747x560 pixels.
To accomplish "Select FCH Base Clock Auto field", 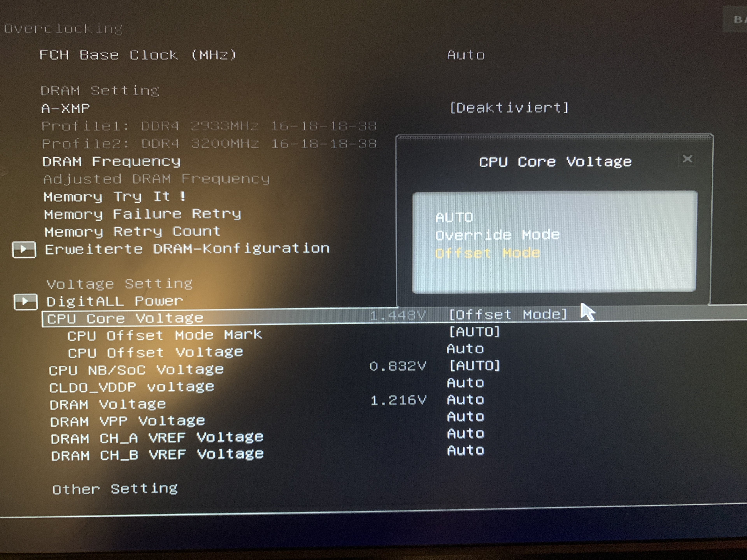I will point(466,55).
